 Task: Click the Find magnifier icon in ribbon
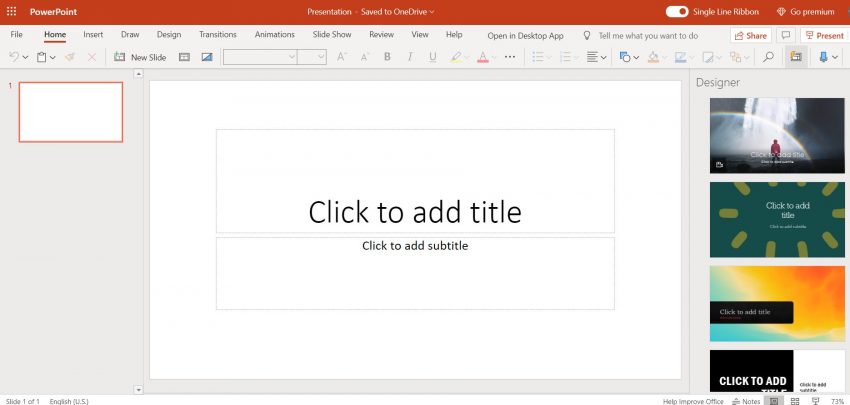click(768, 57)
